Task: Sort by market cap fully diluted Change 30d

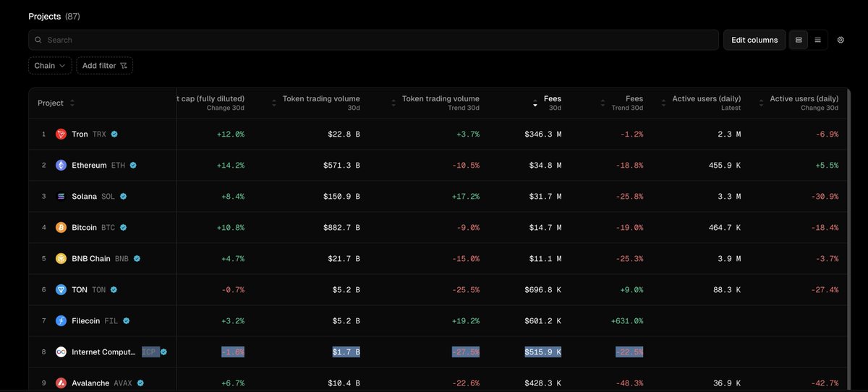Action: [x=211, y=103]
